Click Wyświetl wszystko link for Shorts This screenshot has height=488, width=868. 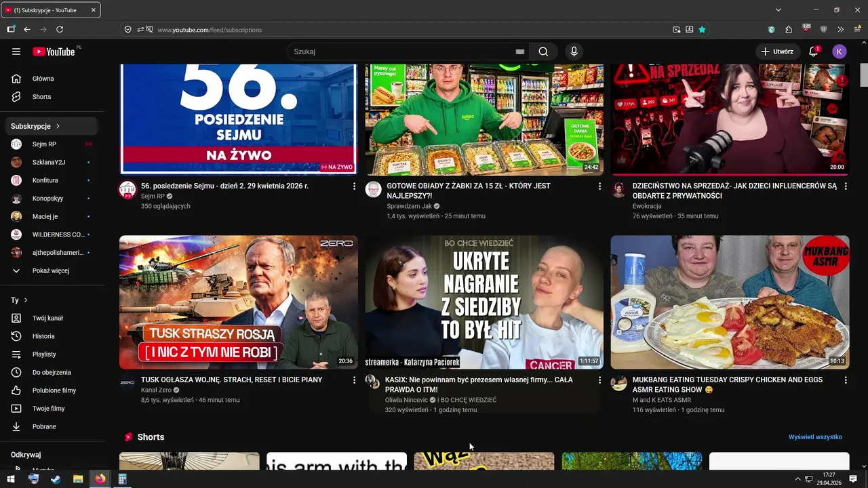[815, 437]
